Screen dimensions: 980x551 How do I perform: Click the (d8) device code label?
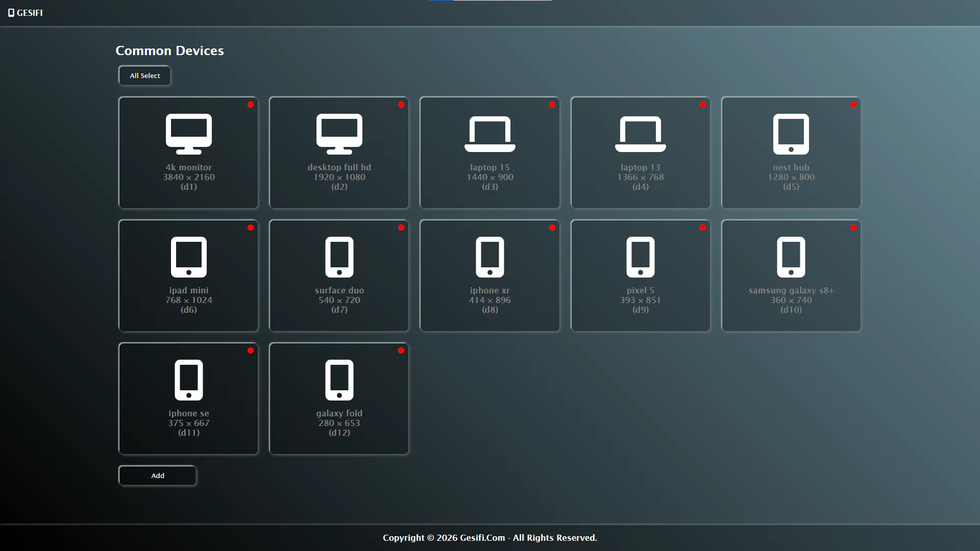click(x=490, y=310)
